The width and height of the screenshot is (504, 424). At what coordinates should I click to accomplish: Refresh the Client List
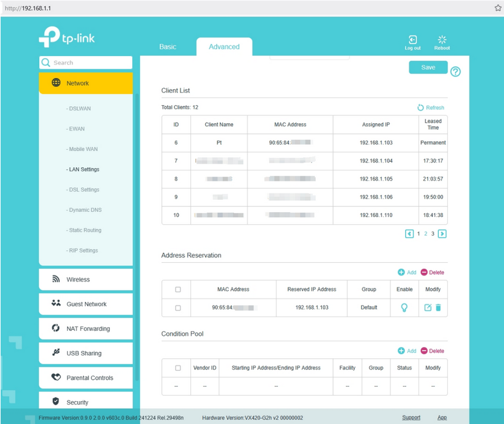point(430,108)
